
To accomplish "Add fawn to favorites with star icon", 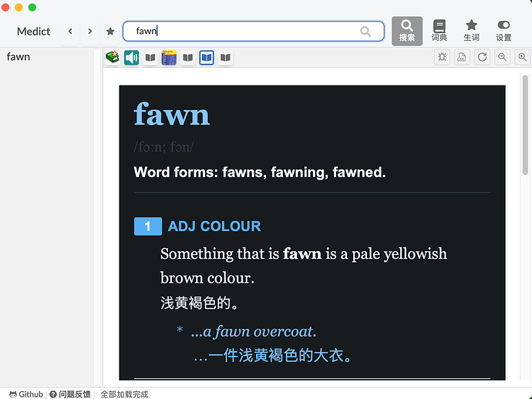I will [110, 32].
